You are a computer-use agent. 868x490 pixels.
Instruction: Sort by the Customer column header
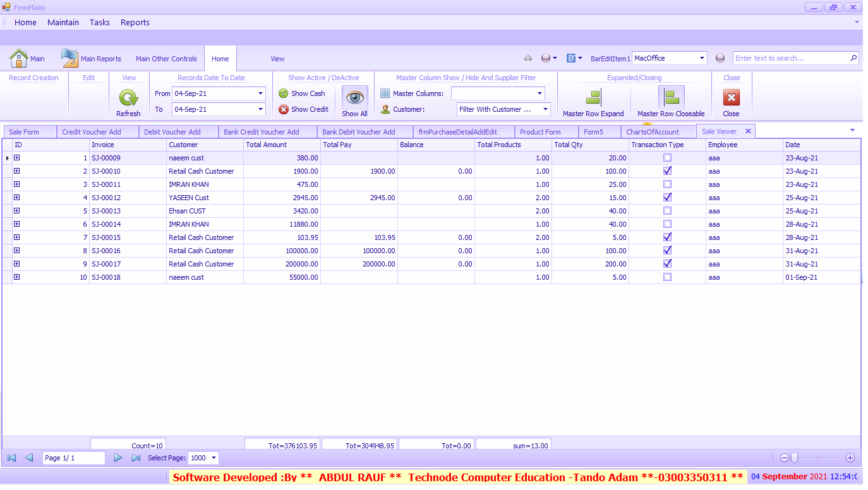tap(205, 145)
